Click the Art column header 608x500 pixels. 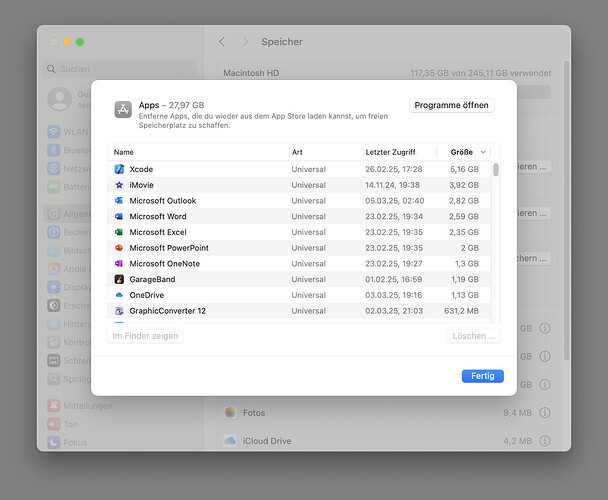point(297,152)
